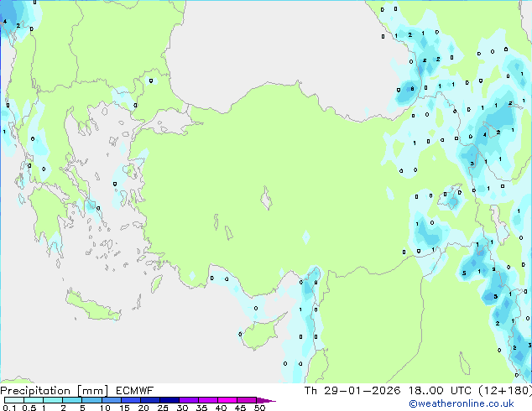Click the 0.1–0.5 mm legend swatch
This screenshot has width=532, height=411.
coord(14,400)
